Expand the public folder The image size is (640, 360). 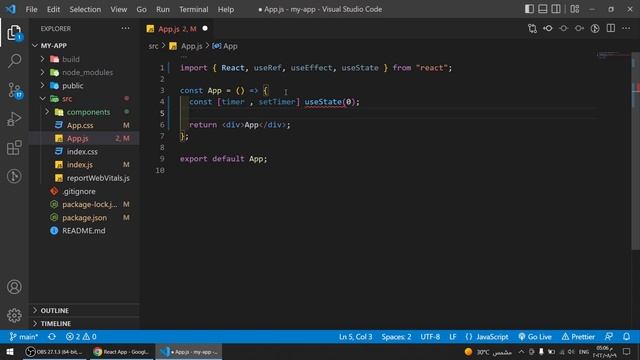click(x=84, y=86)
